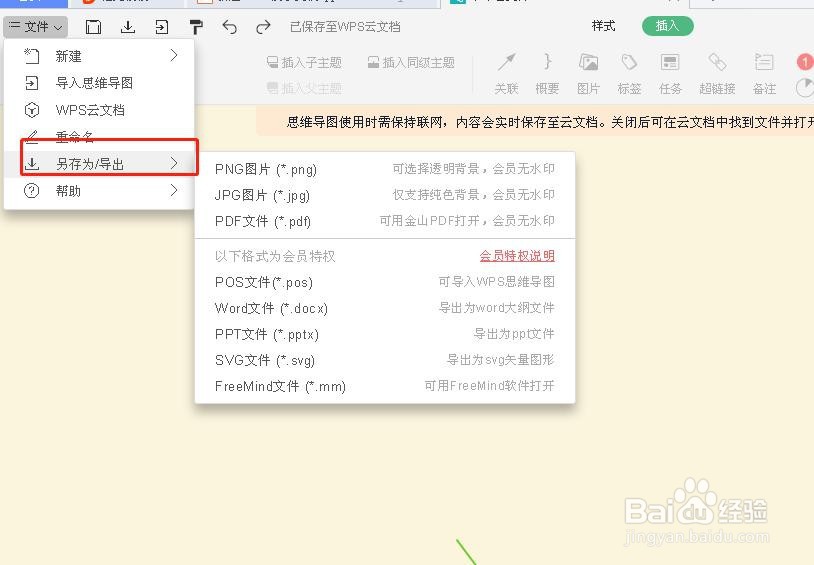Add a 任务 task
814x565 pixels.
pos(670,74)
